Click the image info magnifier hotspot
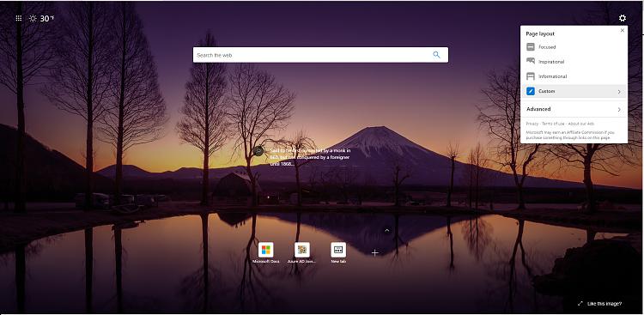The height and width of the screenshot is (315, 644). coord(258,151)
